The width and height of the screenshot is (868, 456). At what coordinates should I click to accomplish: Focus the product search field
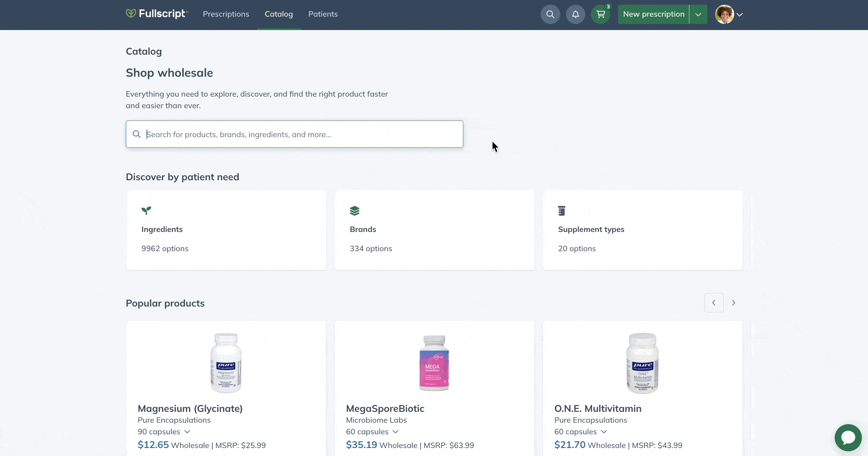coord(294,134)
